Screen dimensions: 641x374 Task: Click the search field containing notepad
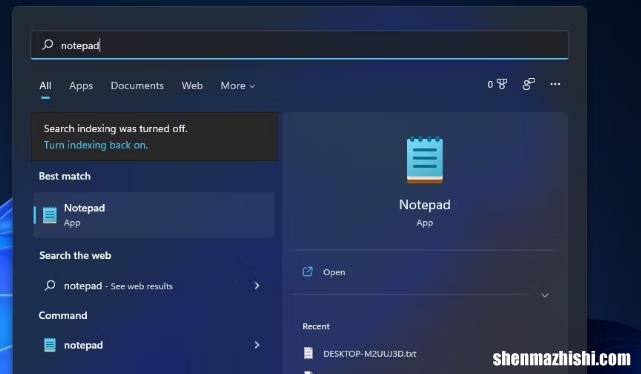(299, 45)
